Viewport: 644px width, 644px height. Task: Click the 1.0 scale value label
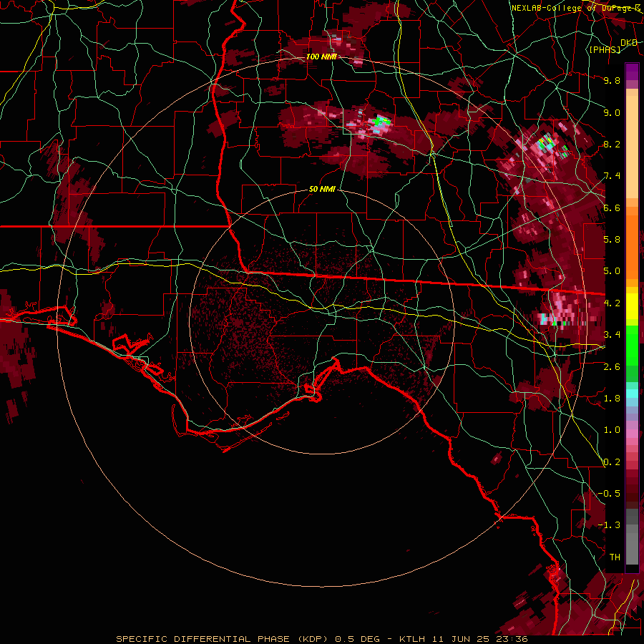pos(612,430)
